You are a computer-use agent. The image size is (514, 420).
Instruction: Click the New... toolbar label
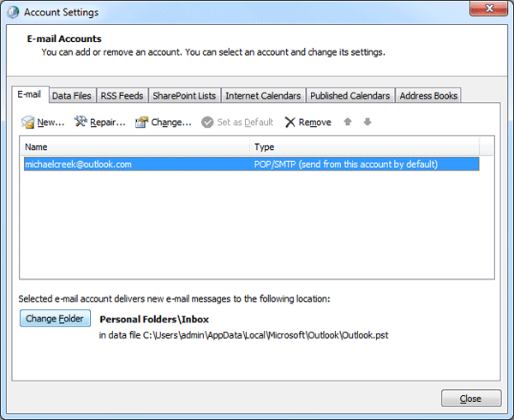51,123
